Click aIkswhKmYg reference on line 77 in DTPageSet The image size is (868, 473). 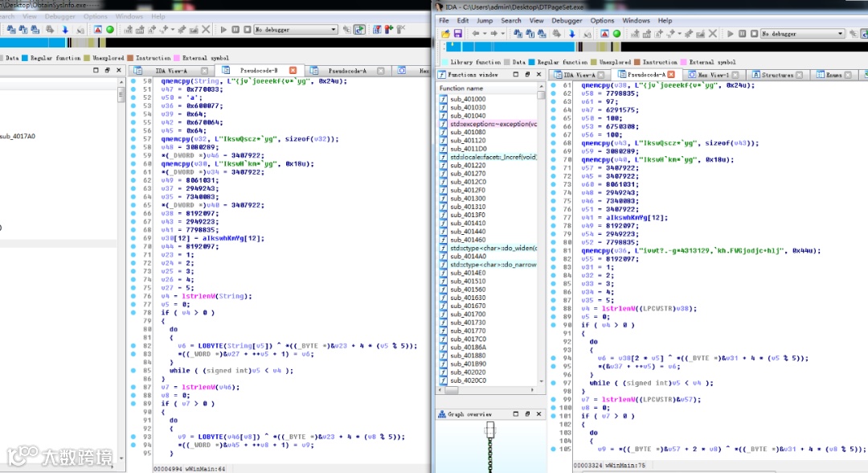[x=630, y=218]
